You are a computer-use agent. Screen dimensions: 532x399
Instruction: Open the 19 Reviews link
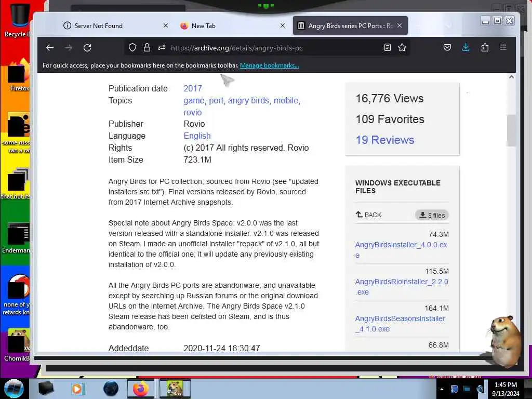(385, 140)
